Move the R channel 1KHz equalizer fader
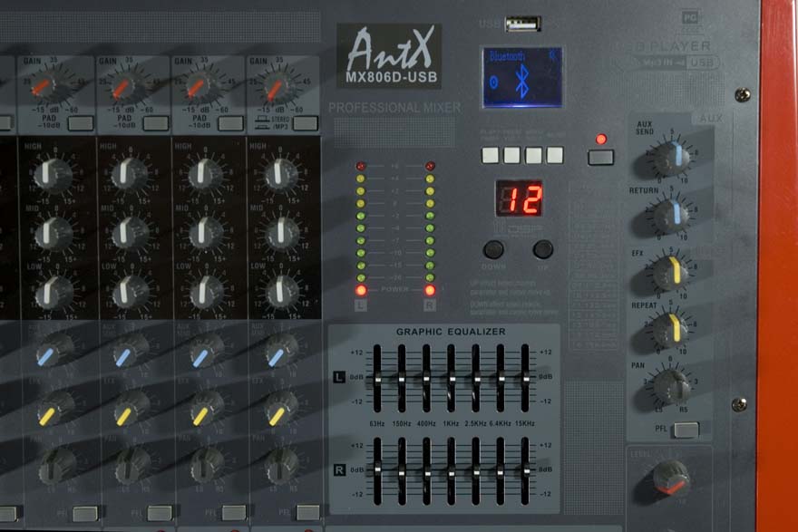Image resolution: width=798 pixels, height=532 pixels. coord(452,473)
